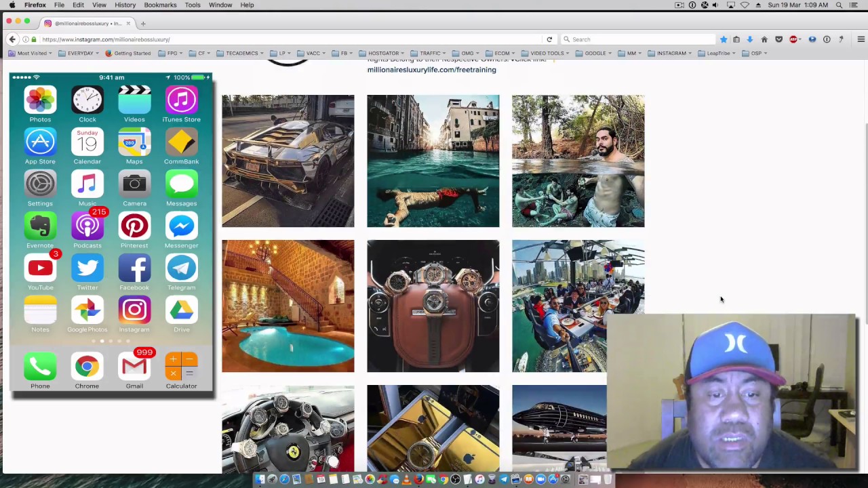Viewport: 868px width, 488px height.
Task: Open the TECADEMICS bookmark folder
Action: (x=241, y=54)
